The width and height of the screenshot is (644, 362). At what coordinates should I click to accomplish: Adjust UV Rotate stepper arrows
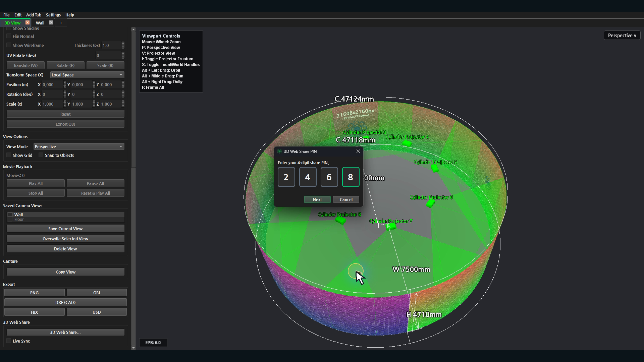(123, 55)
